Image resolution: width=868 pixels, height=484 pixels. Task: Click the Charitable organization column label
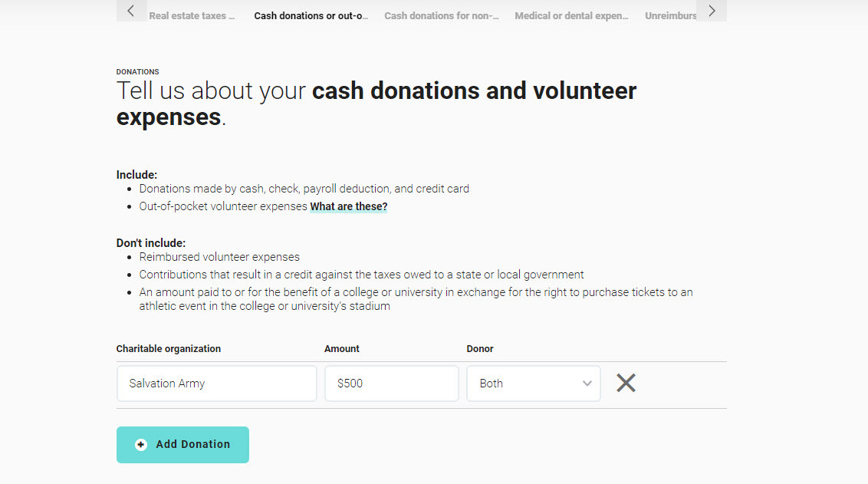(168, 349)
